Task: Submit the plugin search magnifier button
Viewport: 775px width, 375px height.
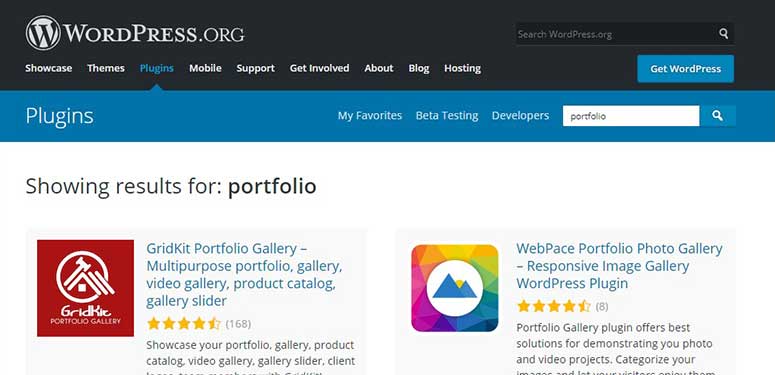Action: click(718, 116)
